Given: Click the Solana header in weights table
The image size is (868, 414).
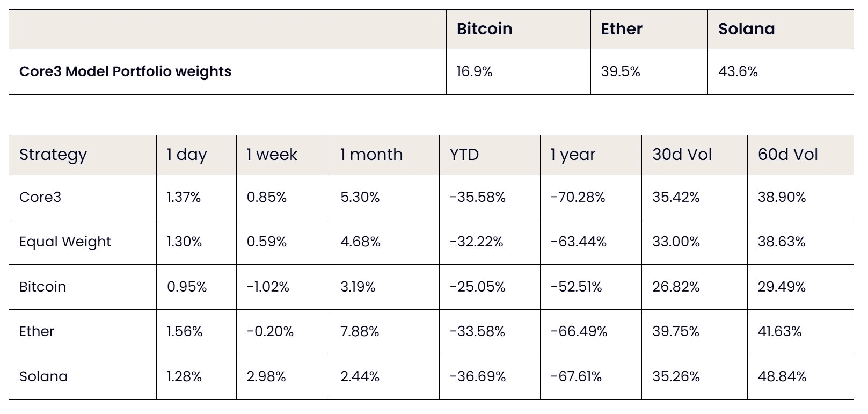Looking at the screenshot, I should tap(746, 28).
